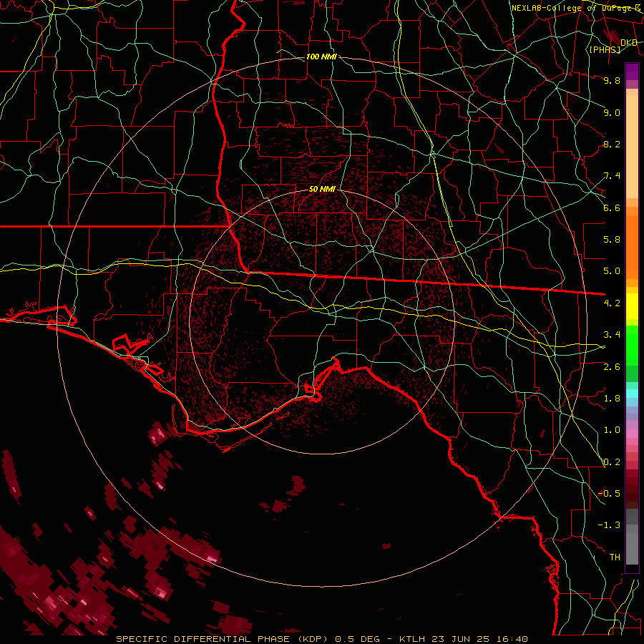Select the pink band of the color scale

[632, 434]
